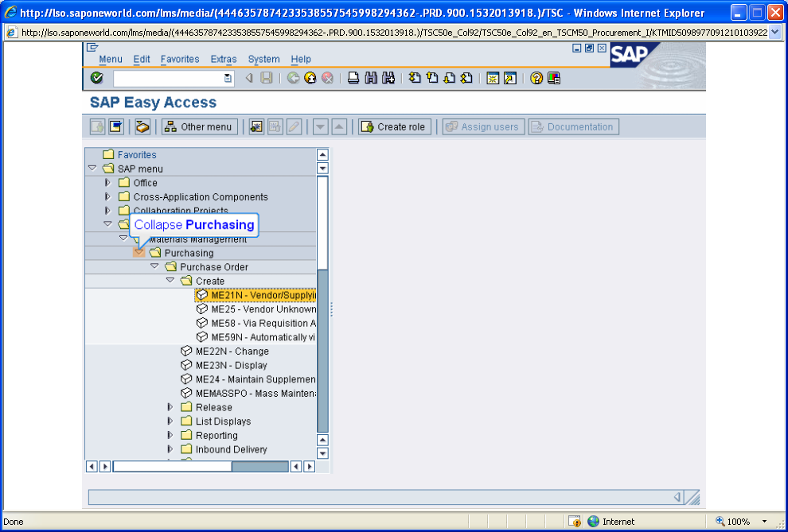Collapse the SAP menu node

[92, 168]
